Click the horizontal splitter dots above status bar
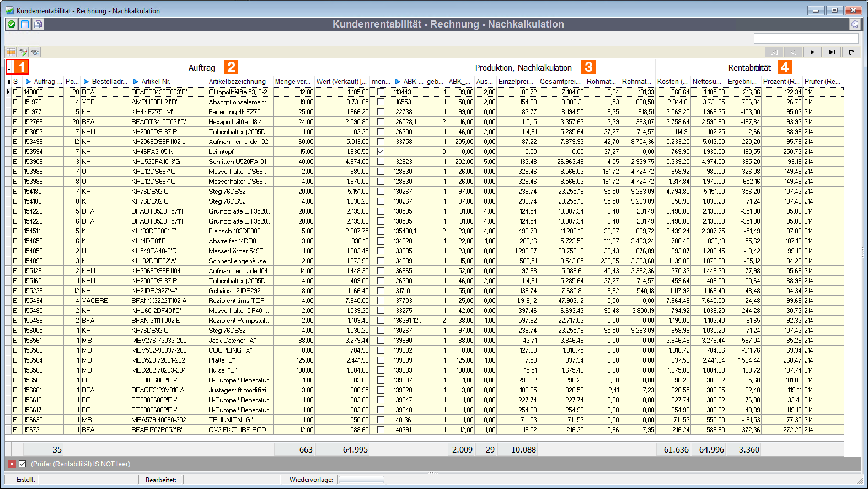Image resolution: width=868 pixels, height=489 pixels. pyautogui.click(x=433, y=472)
